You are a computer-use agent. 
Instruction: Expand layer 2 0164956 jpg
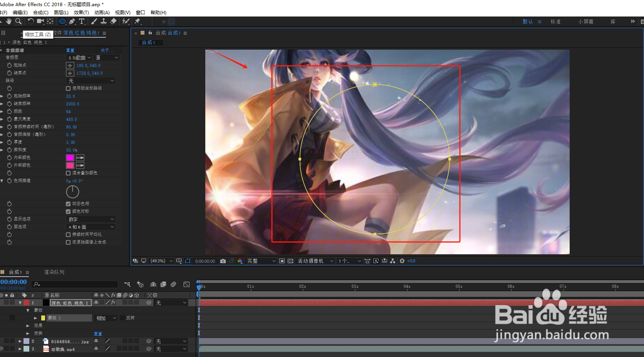(20, 341)
